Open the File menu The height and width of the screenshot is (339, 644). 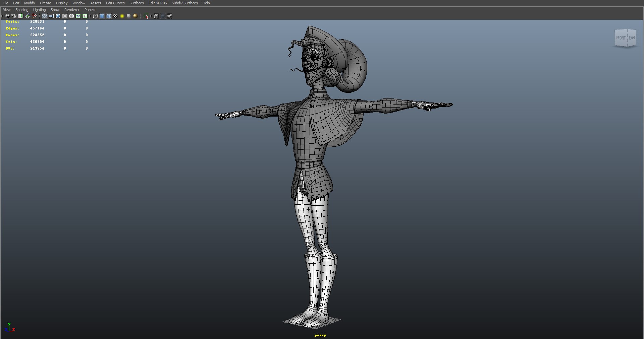coord(5,3)
